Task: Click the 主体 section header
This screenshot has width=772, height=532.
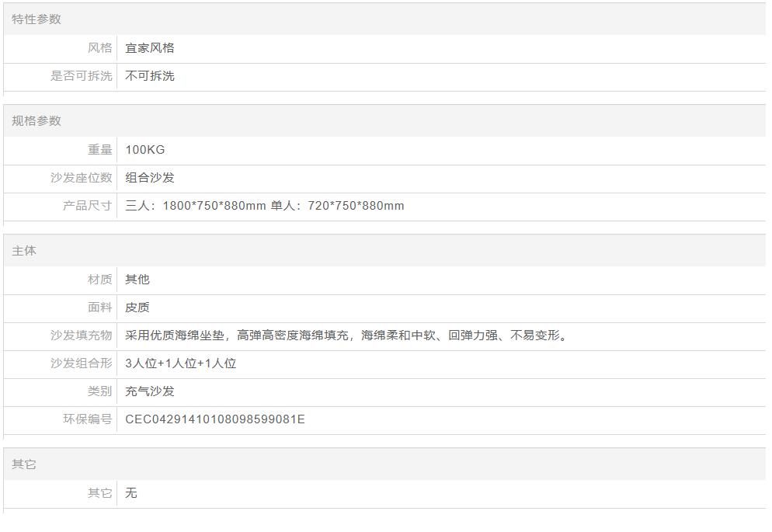Action: (x=24, y=251)
